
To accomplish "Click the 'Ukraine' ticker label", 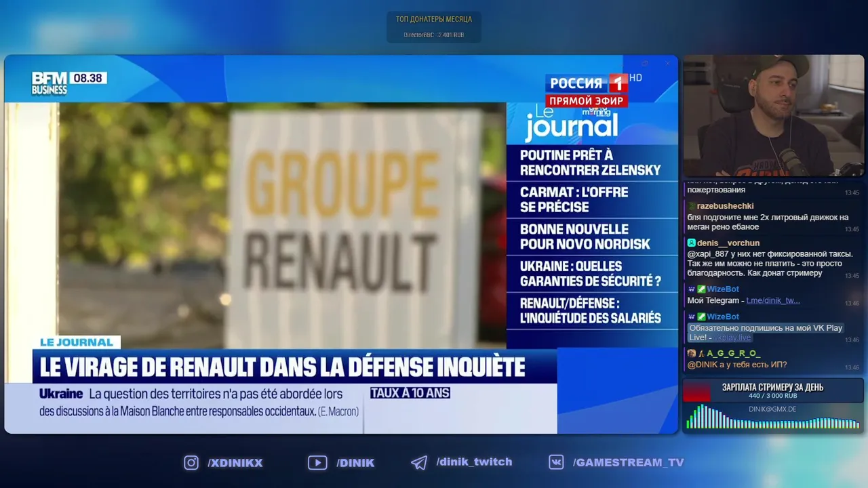I will pos(61,393).
